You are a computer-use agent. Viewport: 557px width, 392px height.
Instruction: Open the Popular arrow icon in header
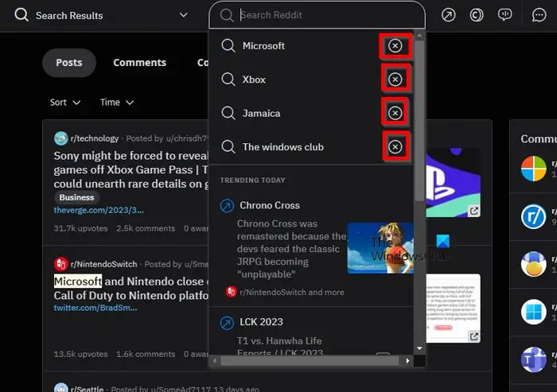[x=448, y=15]
